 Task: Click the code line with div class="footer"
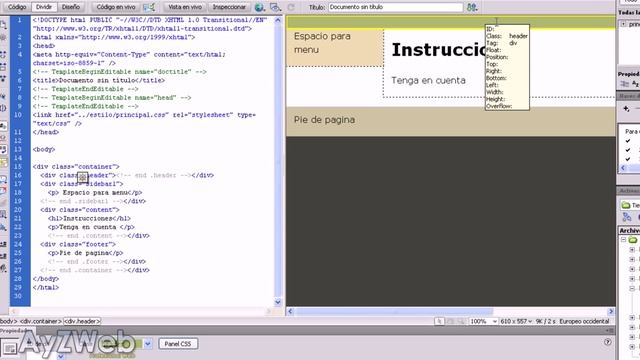[x=78, y=244]
